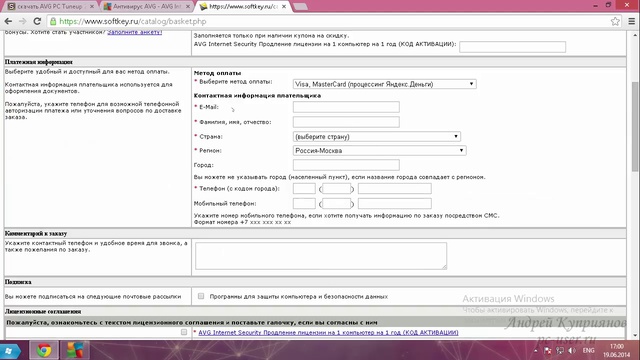The width and height of the screenshot is (640, 360).
Task: Tick the security programs newsletter checkbox
Action: [x=201, y=296]
